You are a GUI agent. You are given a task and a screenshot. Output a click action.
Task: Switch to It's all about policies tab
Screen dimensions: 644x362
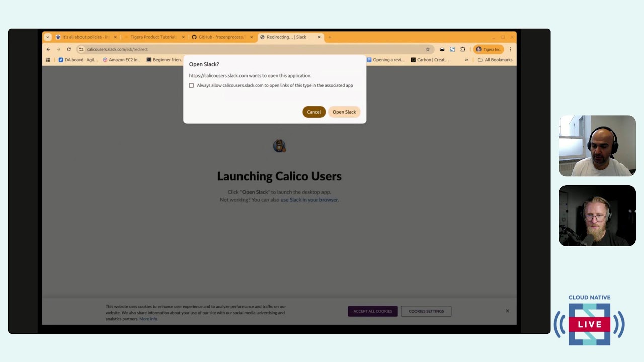[86, 37]
